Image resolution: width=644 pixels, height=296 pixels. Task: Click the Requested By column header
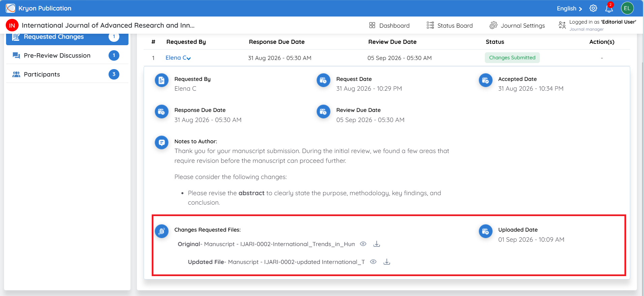pos(186,42)
